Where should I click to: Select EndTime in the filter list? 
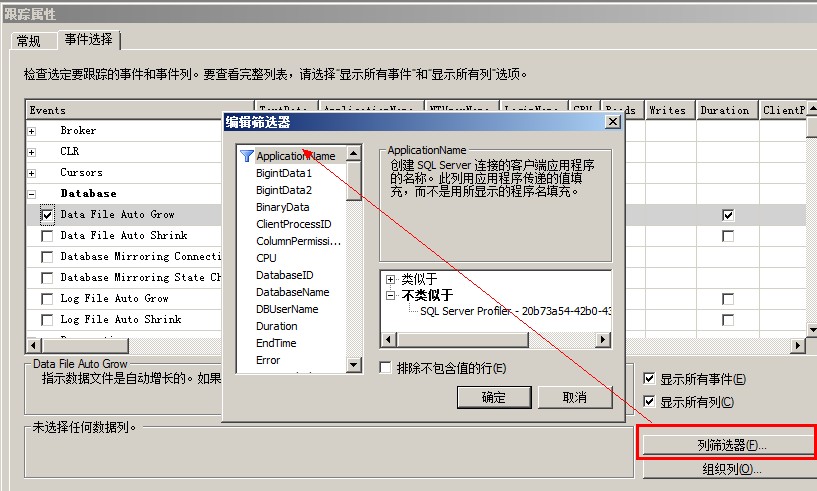pyautogui.click(x=276, y=343)
